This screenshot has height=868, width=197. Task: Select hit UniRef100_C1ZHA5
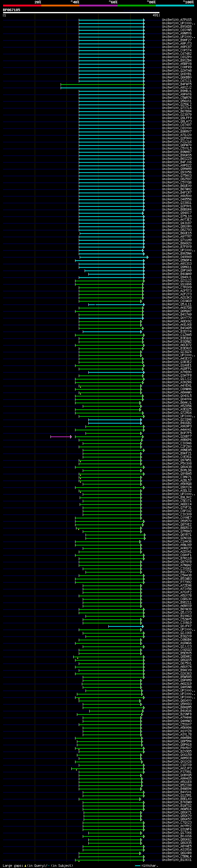(x=177, y=335)
